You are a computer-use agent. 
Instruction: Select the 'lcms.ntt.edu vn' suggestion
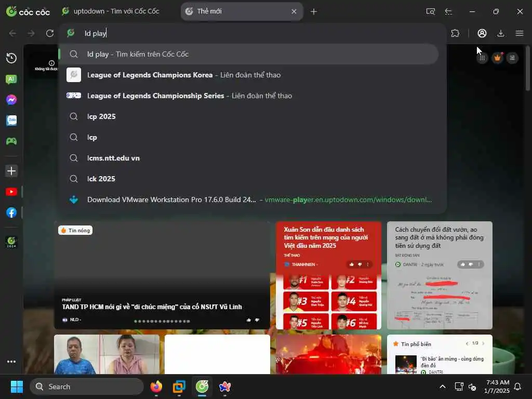coord(249,158)
